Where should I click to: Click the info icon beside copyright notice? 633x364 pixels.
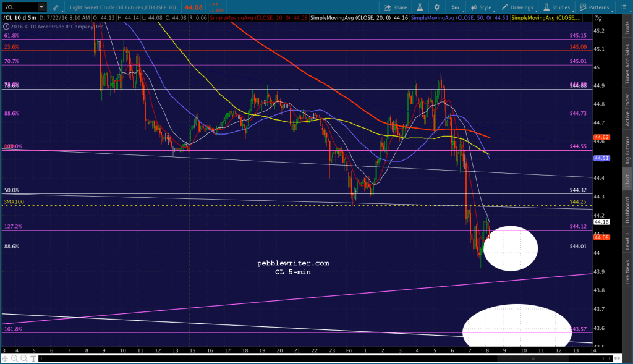click(6, 27)
